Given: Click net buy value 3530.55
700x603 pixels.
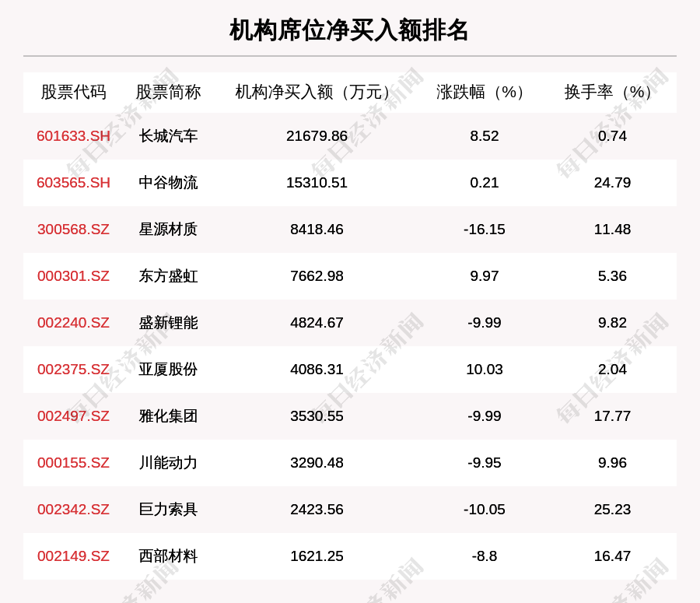Looking at the screenshot, I should coord(317,415).
